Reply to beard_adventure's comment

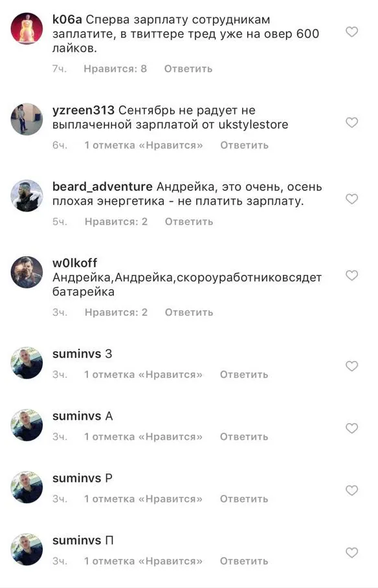pyautogui.click(x=189, y=222)
